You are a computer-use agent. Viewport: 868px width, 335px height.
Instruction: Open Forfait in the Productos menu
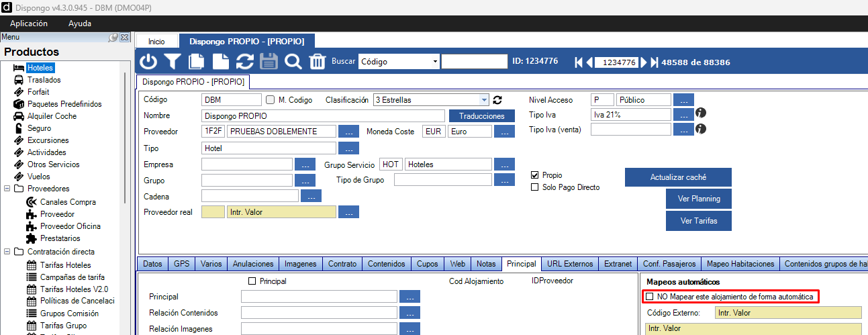[38, 92]
